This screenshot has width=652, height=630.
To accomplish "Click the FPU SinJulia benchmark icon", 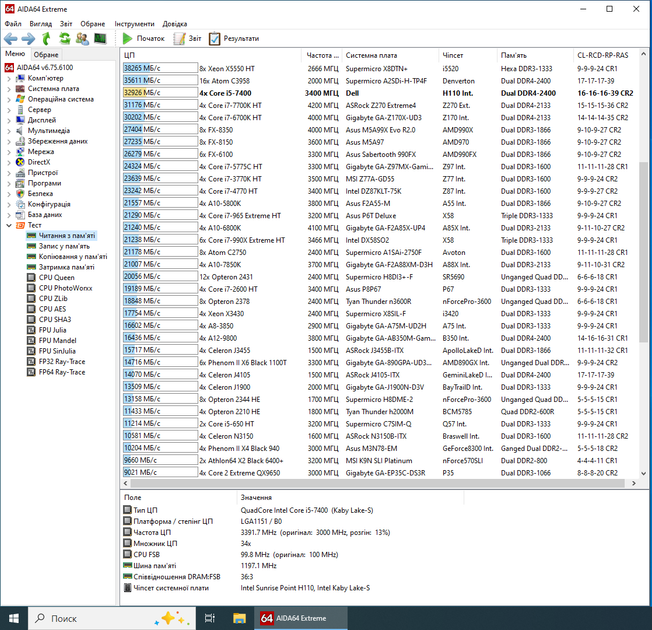I will click(31, 351).
